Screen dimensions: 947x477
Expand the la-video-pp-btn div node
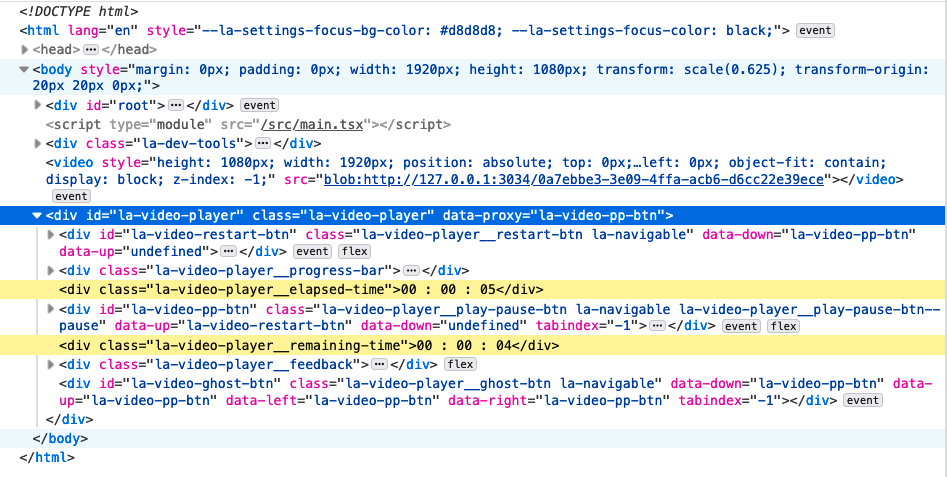pos(51,309)
